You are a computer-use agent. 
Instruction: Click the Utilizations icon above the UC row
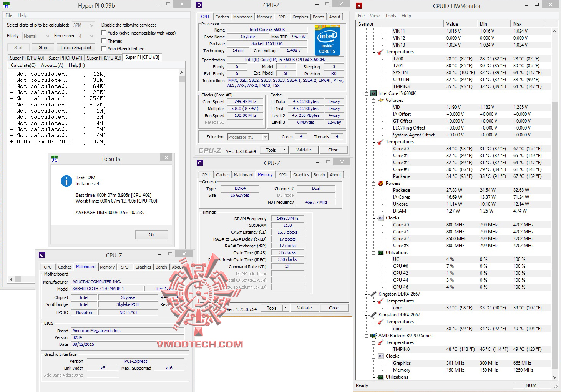tap(381, 252)
